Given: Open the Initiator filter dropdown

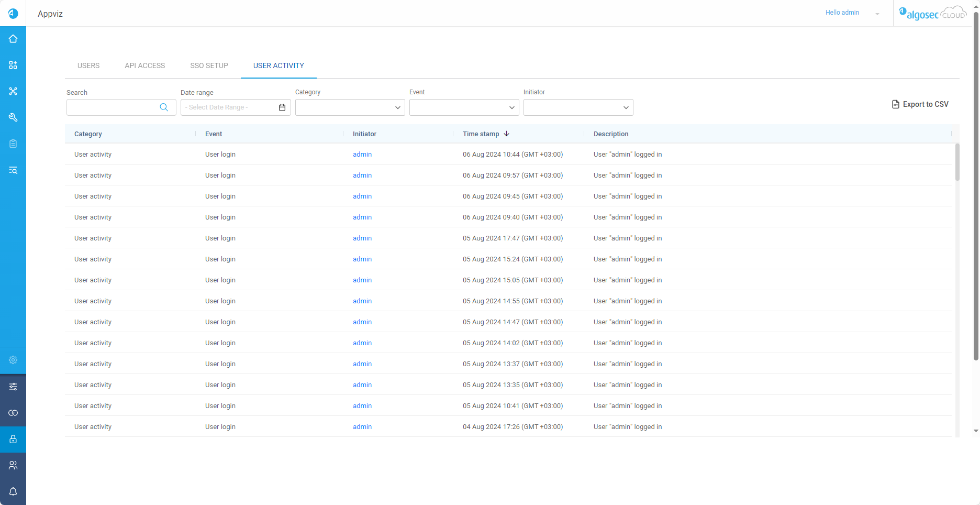Looking at the screenshot, I should coord(578,107).
